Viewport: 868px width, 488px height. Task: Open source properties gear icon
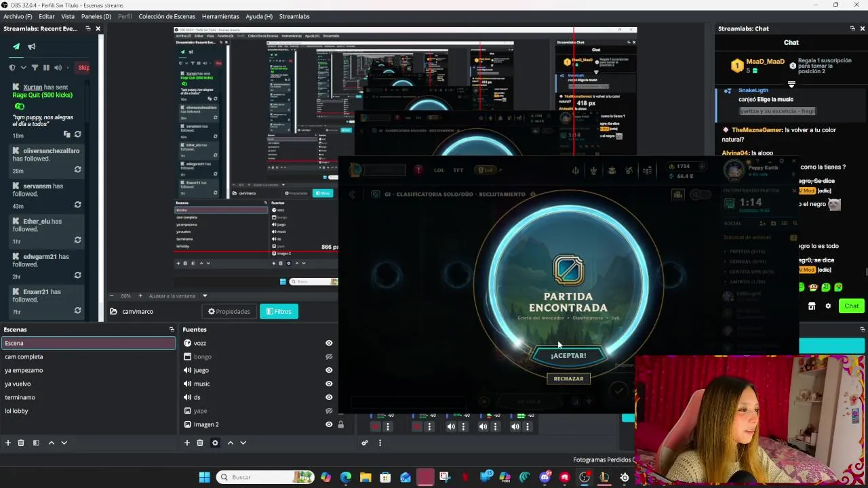tap(215, 443)
